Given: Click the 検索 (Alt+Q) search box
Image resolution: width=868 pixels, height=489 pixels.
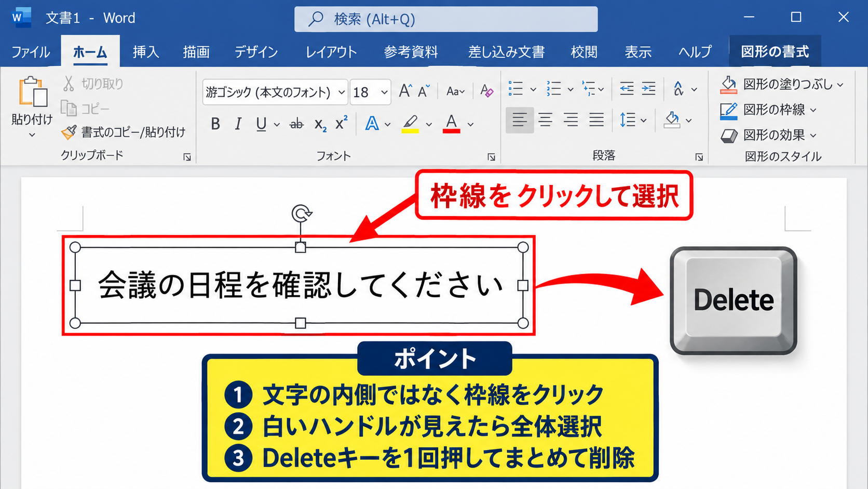Looking at the screenshot, I should click(x=446, y=19).
